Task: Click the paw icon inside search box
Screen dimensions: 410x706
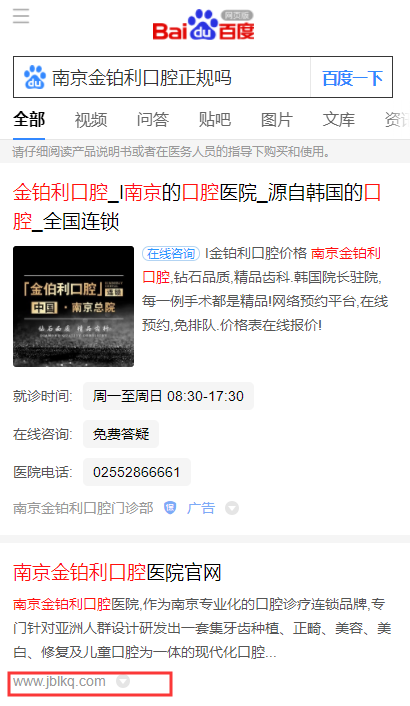Action: click(35, 77)
